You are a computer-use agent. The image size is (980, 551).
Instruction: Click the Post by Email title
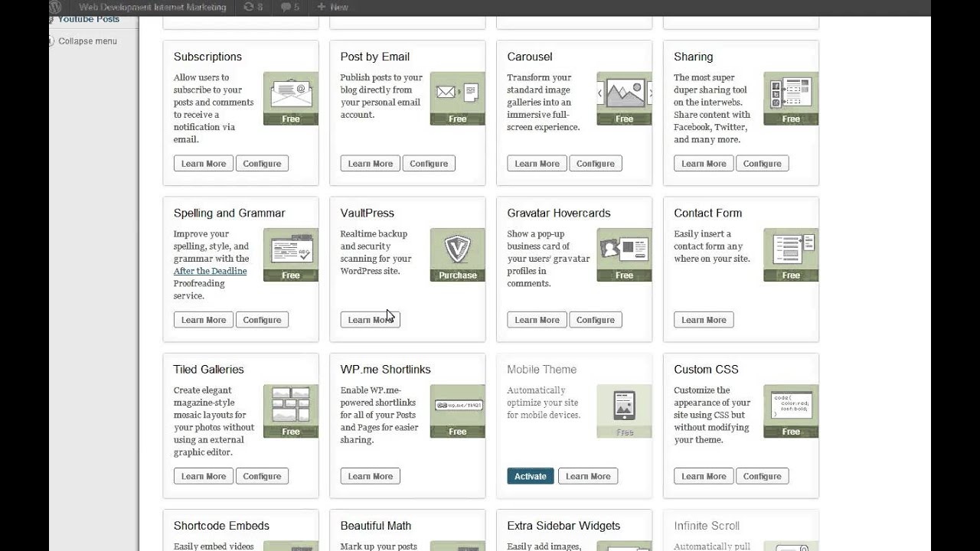click(375, 57)
